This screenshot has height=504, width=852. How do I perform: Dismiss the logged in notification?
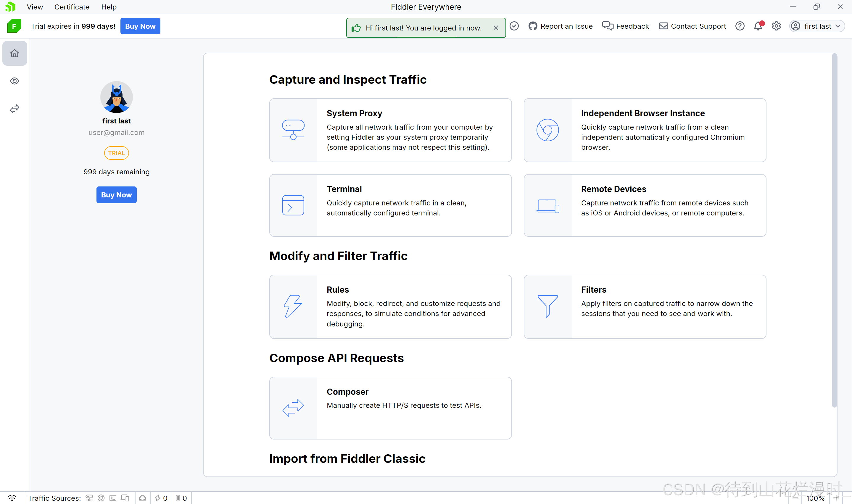click(x=496, y=28)
